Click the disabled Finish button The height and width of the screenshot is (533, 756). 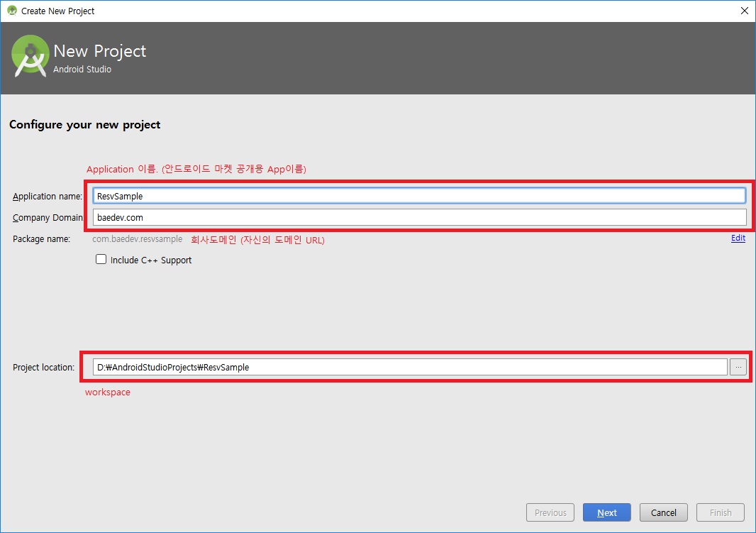(x=721, y=512)
